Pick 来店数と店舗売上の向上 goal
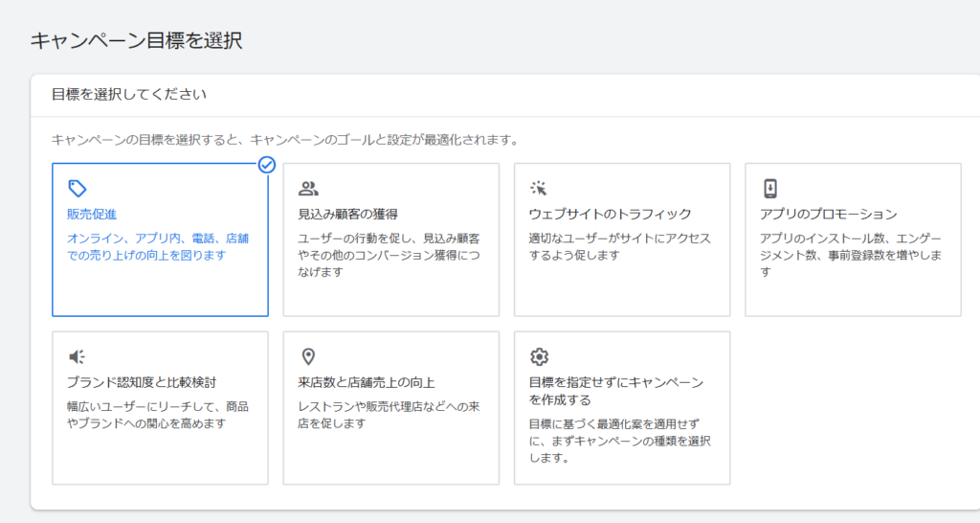This screenshot has height=523, width=980. (x=391, y=408)
